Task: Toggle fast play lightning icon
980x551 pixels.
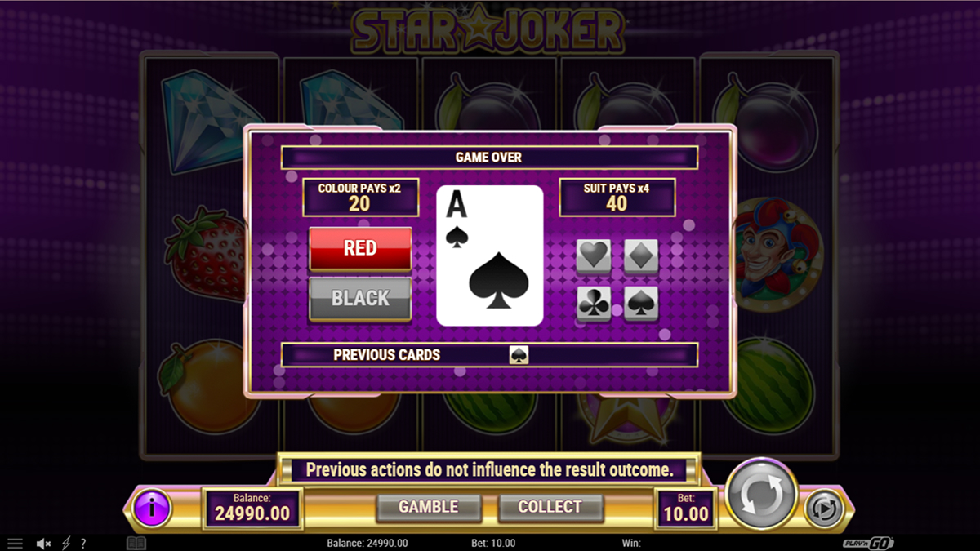Action: tap(66, 543)
